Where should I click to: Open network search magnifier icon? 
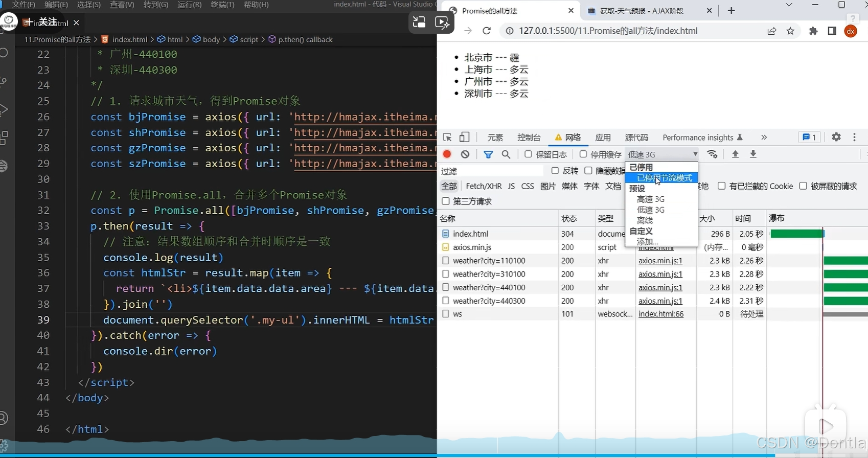(x=506, y=154)
